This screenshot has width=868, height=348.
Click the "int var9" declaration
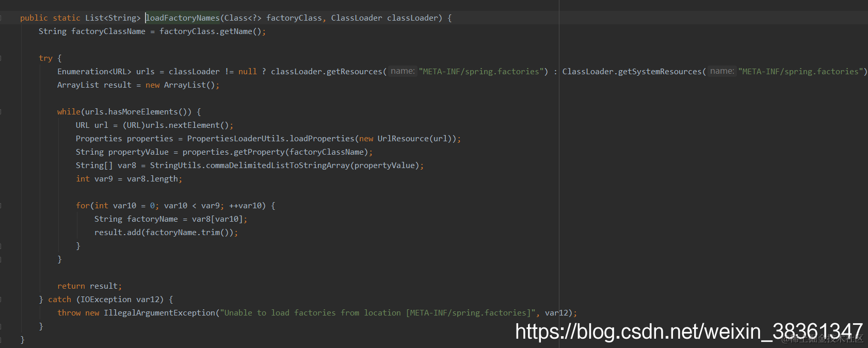pyautogui.click(x=94, y=179)
